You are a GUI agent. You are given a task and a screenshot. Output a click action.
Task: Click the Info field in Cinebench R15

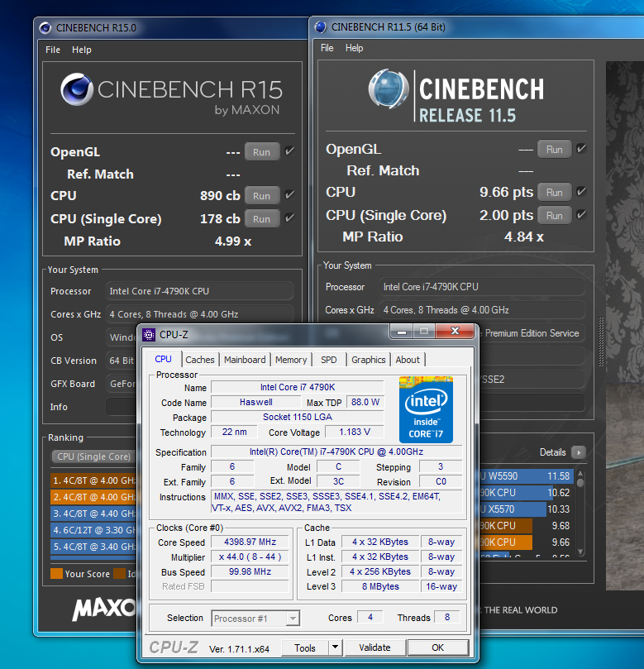[x=122, y=407]
